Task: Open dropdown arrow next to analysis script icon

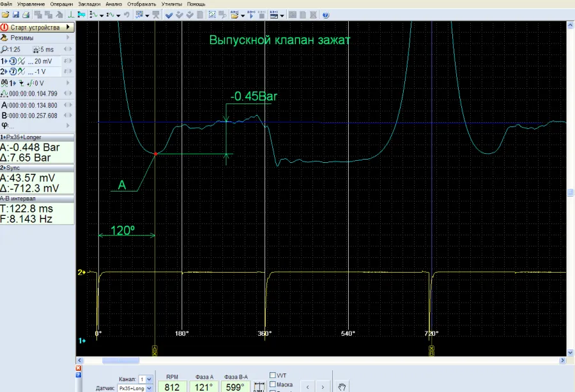Action: click(x=147, y=15)
